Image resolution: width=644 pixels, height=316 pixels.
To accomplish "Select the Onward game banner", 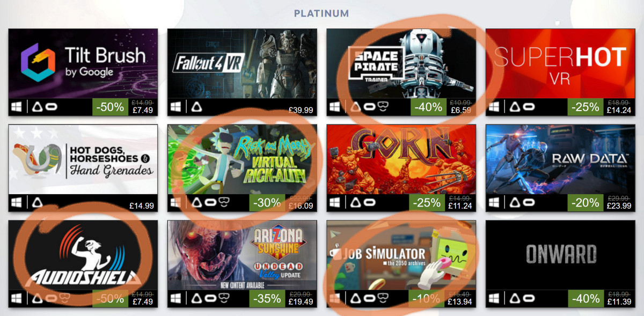I will click(x=561, y=255).
